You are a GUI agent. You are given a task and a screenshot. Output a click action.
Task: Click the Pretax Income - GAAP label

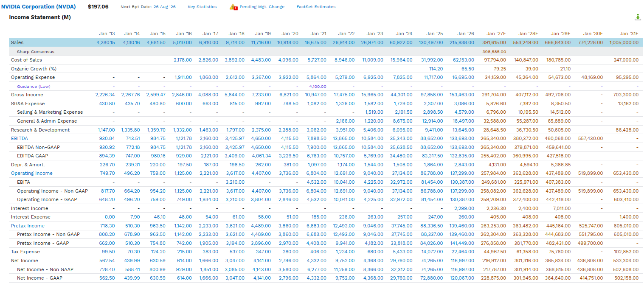point(43,243)
